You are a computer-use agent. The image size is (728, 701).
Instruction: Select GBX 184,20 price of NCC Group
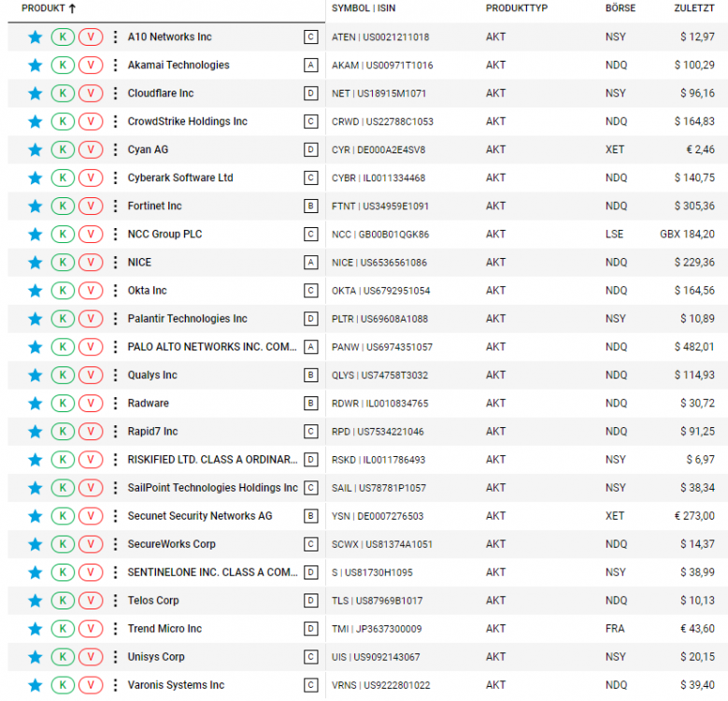[687, 234]
